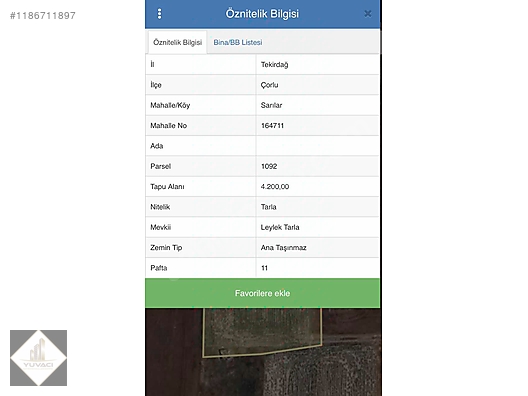Screen dimensions: 528x396
Task: Click the Zemin Tip label
Action: [166, 248]
